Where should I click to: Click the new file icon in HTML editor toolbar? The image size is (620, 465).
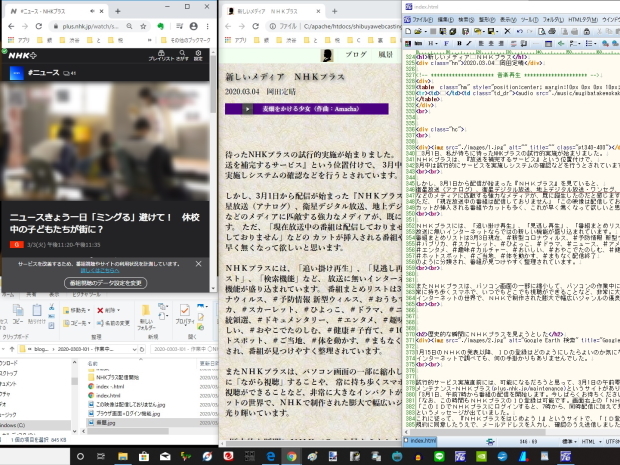[408, 31]
